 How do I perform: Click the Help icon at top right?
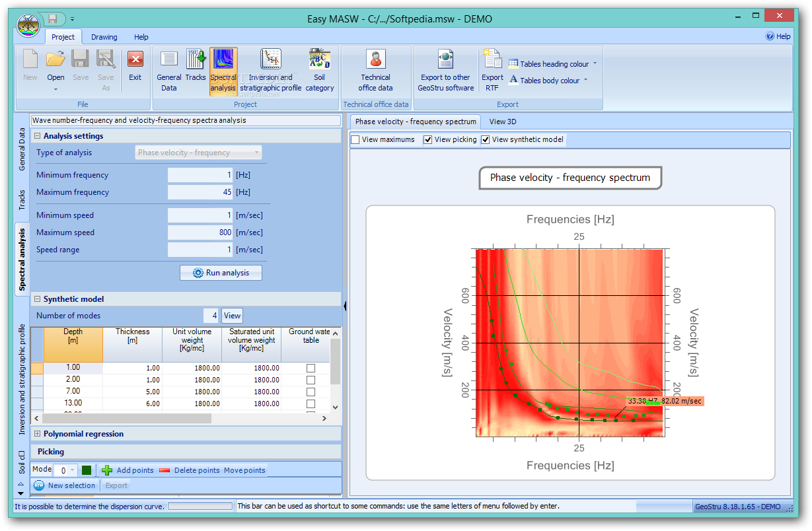click(x=770, y=36)
